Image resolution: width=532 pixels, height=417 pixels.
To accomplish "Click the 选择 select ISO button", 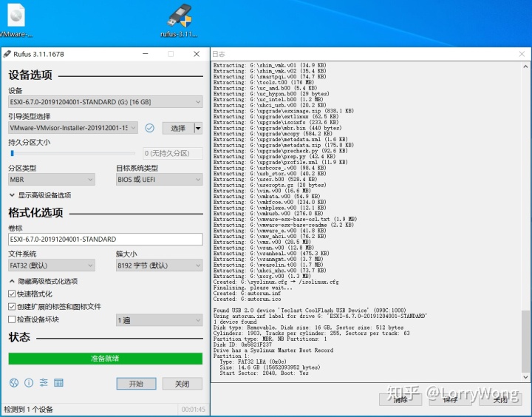I will point(178,129).
